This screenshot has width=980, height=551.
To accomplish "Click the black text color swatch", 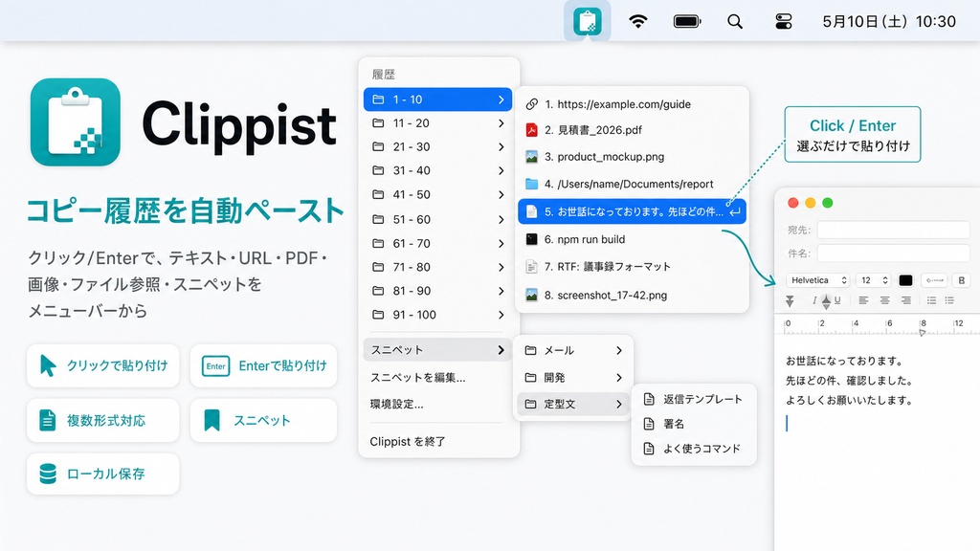I will (905, 280).
